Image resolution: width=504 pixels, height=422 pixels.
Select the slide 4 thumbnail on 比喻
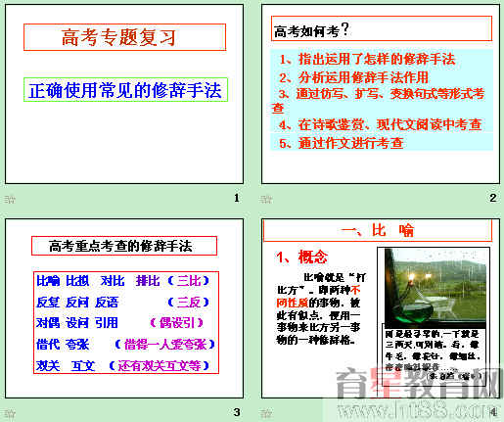coord(381,308)
